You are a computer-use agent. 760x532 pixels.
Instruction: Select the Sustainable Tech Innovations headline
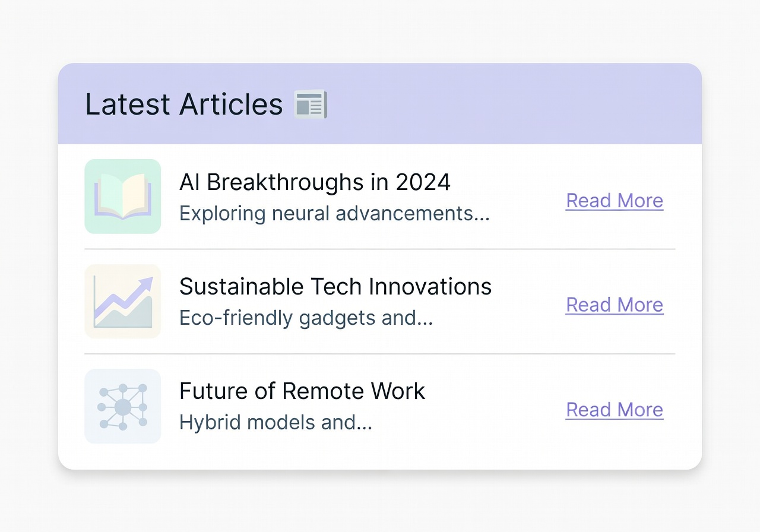pos(335,286)
